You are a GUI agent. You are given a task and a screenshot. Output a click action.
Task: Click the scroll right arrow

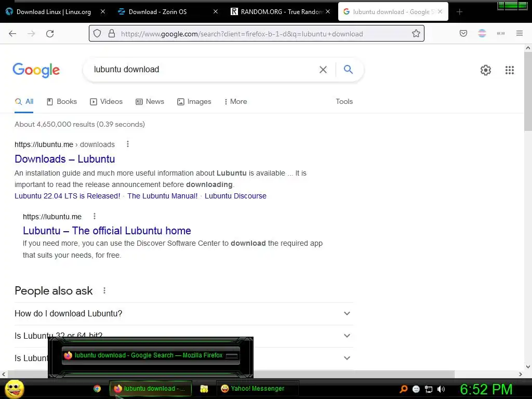pos(521,374)
